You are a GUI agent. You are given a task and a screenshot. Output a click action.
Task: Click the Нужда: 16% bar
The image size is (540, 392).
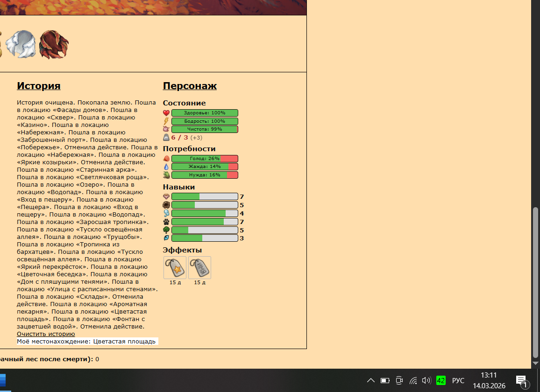point(205,175)
